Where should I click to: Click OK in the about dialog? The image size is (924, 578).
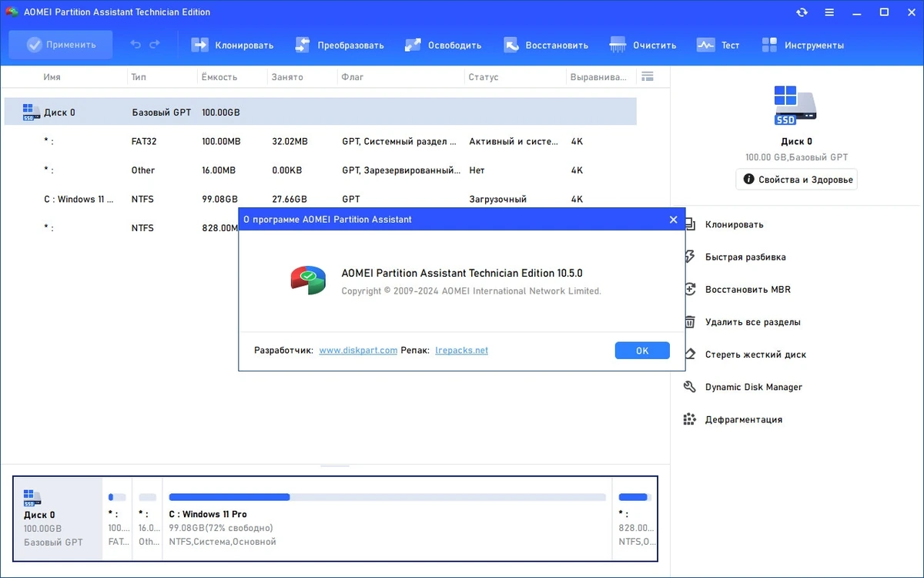point(642,351)
